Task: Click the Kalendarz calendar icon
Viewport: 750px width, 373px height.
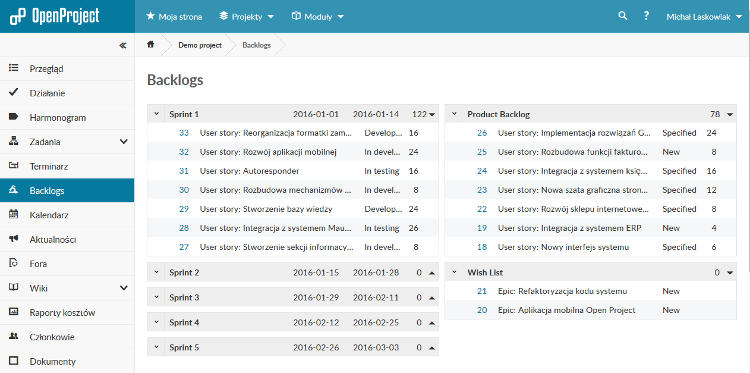Action: pyautogui.click(x=13, y=215)
